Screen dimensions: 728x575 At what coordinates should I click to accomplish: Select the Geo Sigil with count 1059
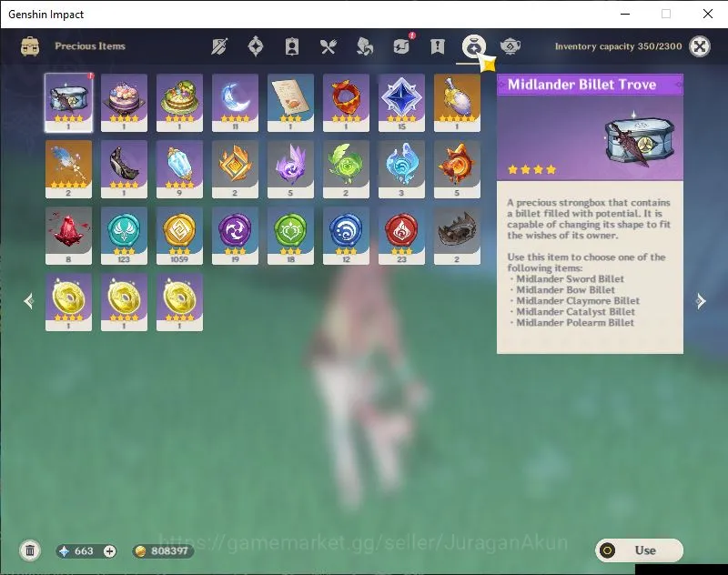pyautogui.click(x=179, y=236)
